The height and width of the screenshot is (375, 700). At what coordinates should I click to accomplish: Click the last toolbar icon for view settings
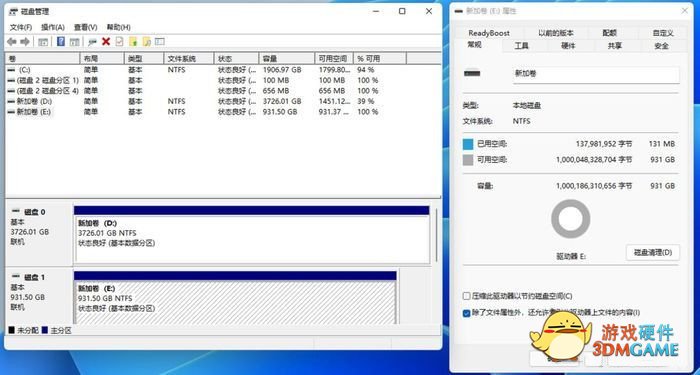tap(160, 42)
